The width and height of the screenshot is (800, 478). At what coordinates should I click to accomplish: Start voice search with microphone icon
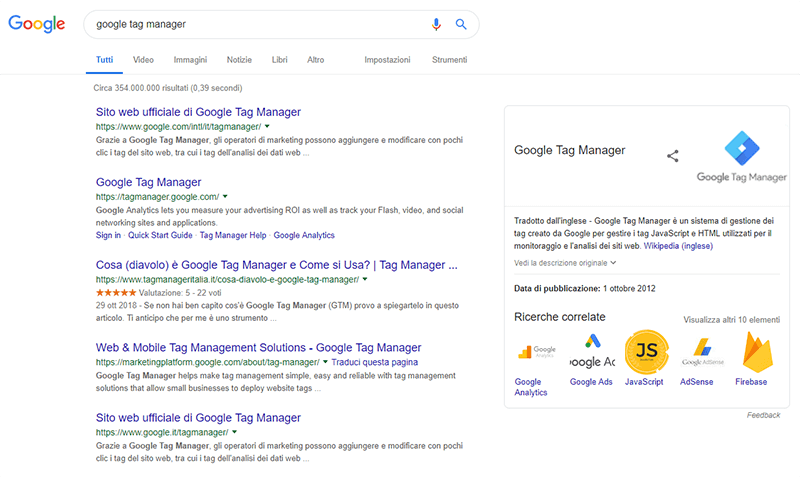(436, 24)
